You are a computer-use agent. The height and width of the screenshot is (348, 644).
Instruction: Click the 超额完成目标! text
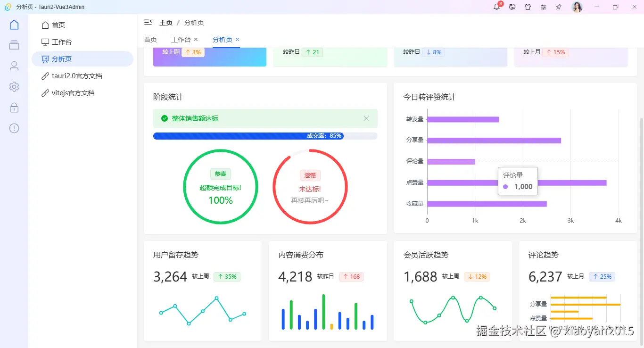point(221,188)
